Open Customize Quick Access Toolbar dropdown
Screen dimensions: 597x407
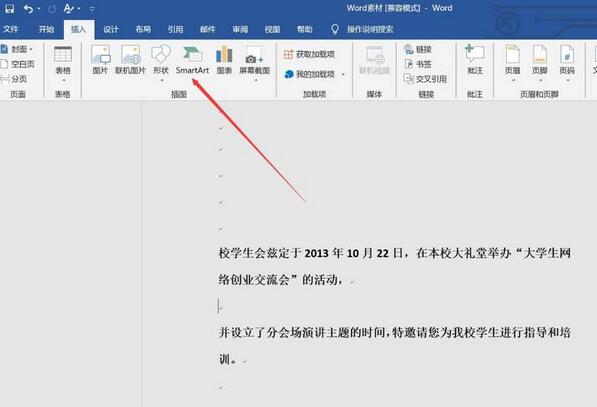click(92, 8)
